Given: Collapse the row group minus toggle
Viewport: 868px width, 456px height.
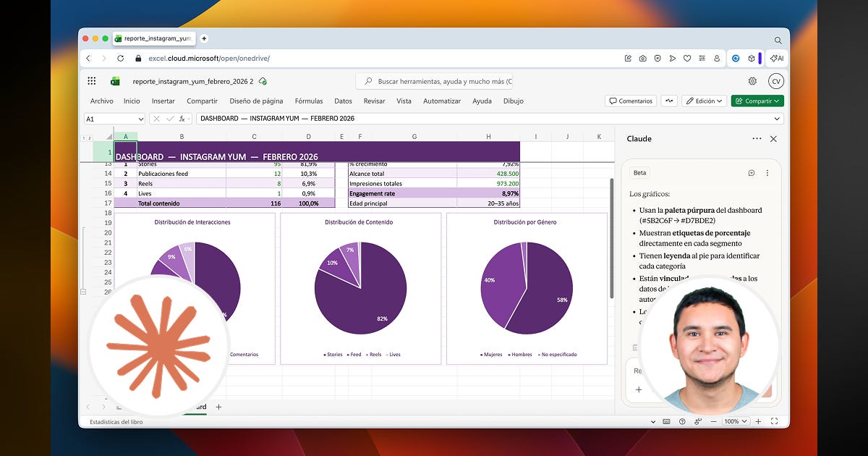Looking at the screenshot, I should pos(83,292).
